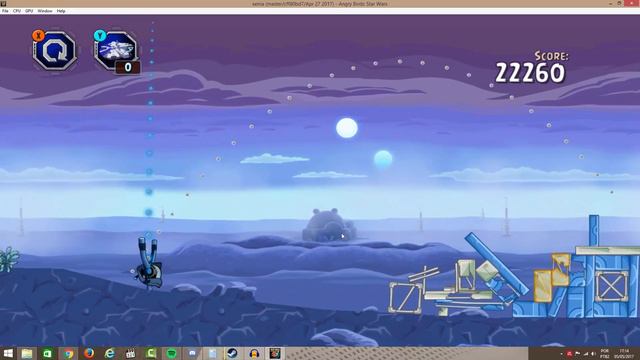This screenshot has width=640, height=360.
Task: Open the headphones app taskbar icon
Action: pyautogui.click(x=254, y=353)
